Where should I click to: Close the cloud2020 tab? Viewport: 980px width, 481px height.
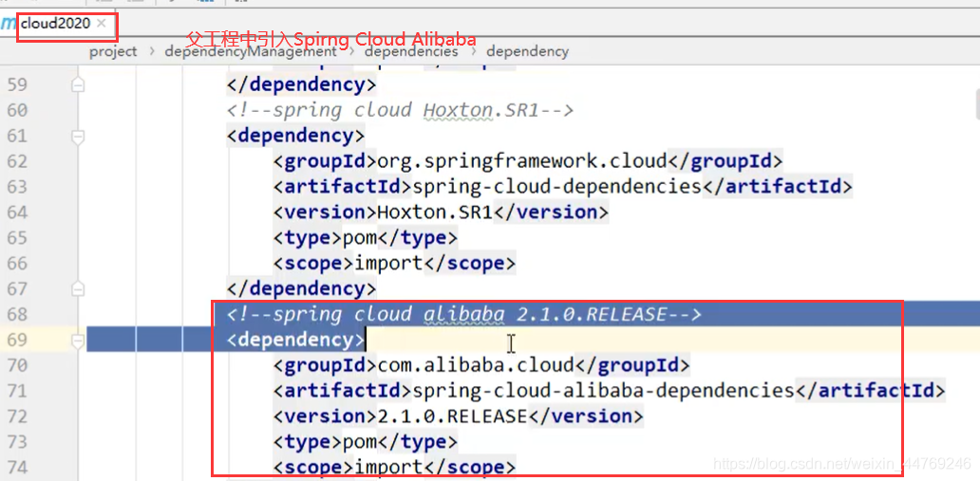(102, 24)
